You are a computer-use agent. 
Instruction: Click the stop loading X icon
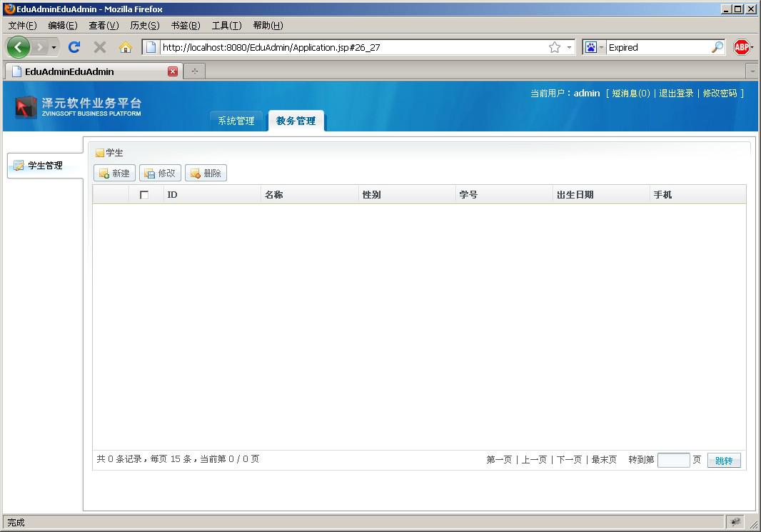pos(100,47)
